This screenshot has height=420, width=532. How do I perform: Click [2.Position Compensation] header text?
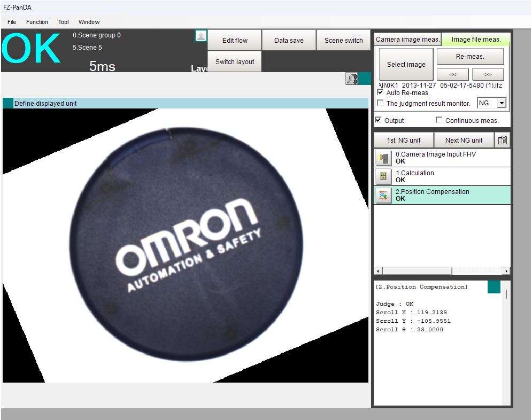[421, 287]
